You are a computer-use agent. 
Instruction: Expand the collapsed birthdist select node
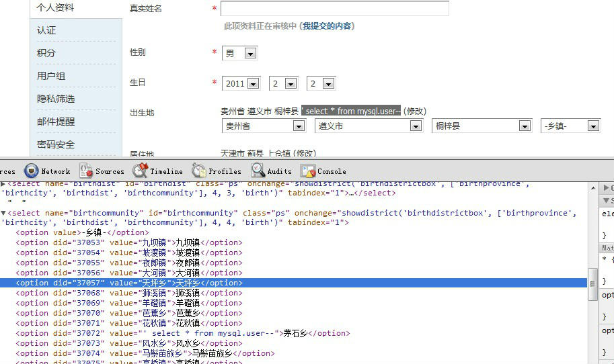coord(3,183)
